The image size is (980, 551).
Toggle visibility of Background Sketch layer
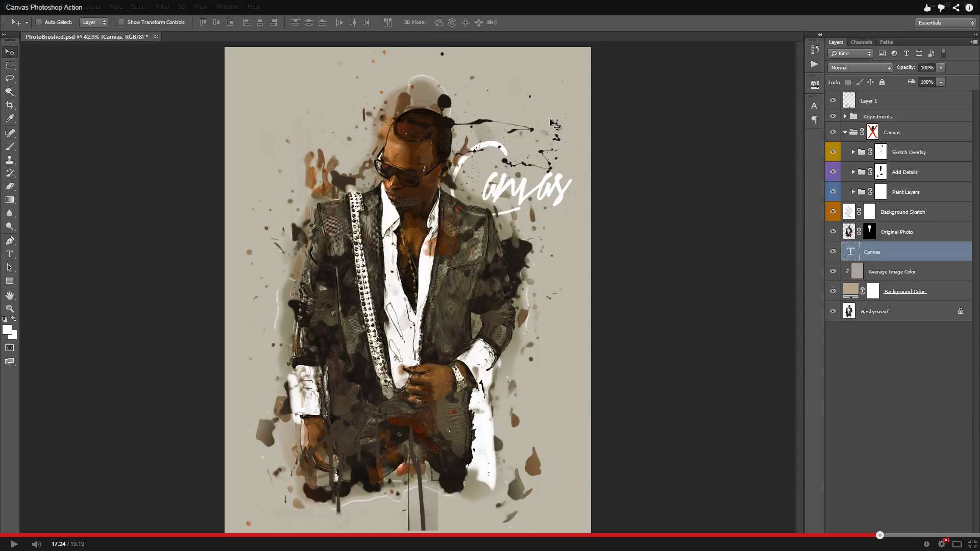coord(832,211)
